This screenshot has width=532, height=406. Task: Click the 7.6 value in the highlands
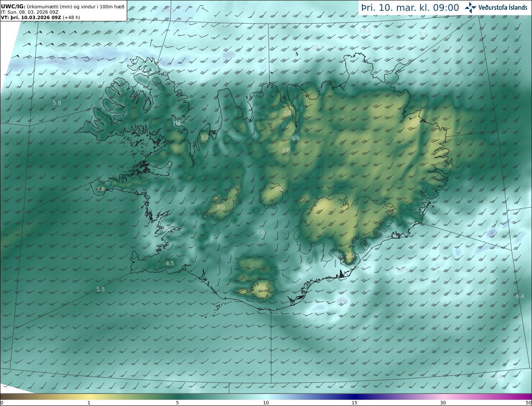261,232
